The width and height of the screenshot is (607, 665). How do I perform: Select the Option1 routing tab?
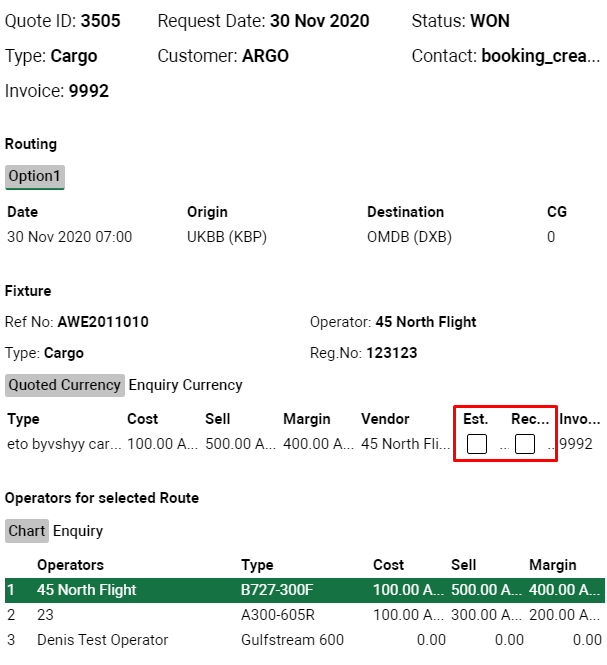click(35, 176)
